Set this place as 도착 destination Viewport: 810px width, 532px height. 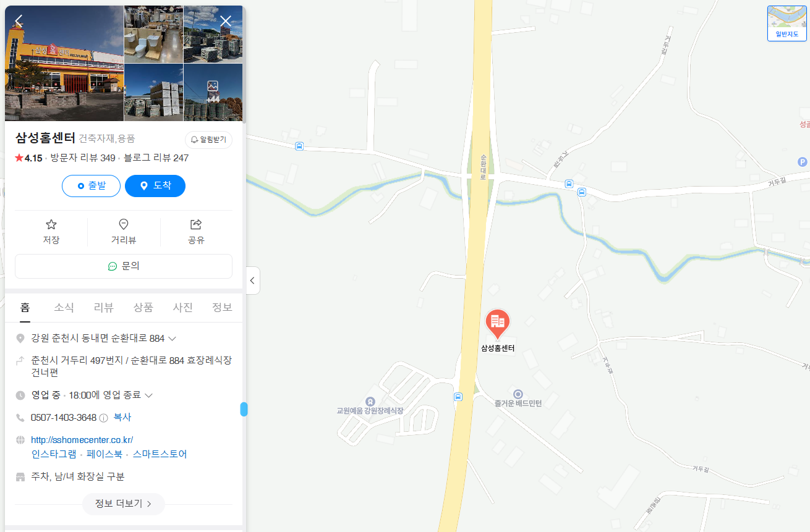(x=155, y=186)
